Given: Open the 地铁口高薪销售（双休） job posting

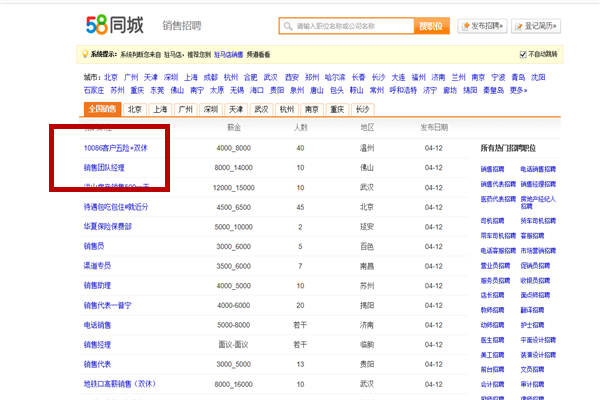Looking at the screenshot, I should [x=120, y=384].
